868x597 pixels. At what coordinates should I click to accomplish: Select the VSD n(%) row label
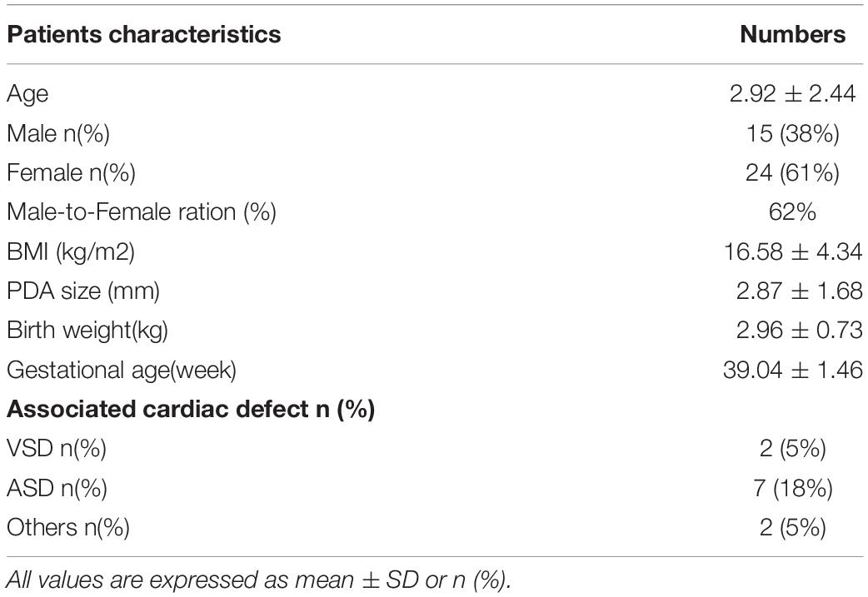click(x=57, y=449)
